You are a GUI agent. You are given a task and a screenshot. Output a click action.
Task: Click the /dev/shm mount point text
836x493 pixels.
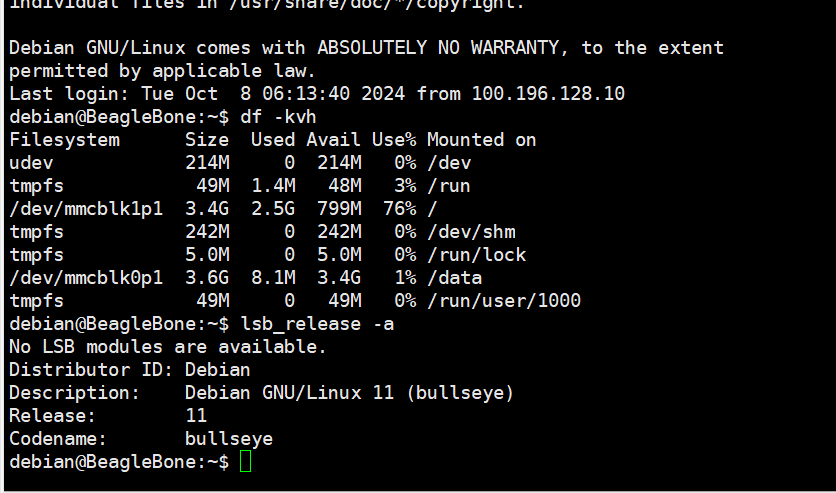[x=471, y=232]
